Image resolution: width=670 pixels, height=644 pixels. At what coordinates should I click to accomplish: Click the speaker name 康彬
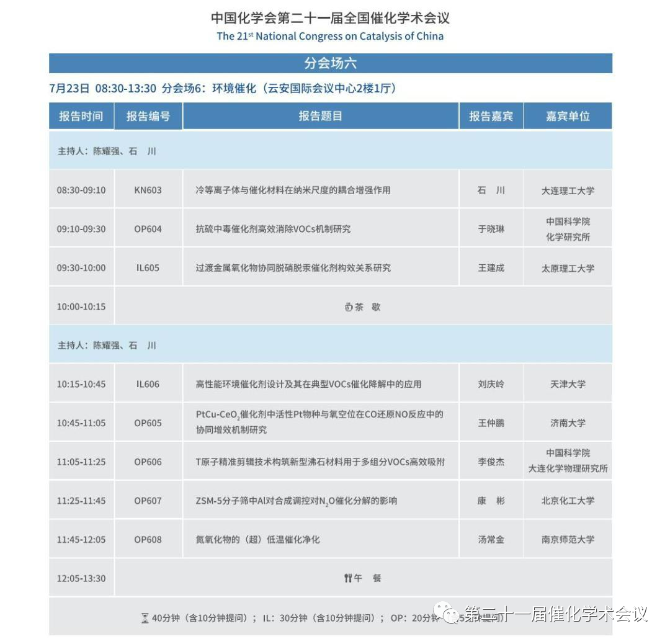point(491,501)
